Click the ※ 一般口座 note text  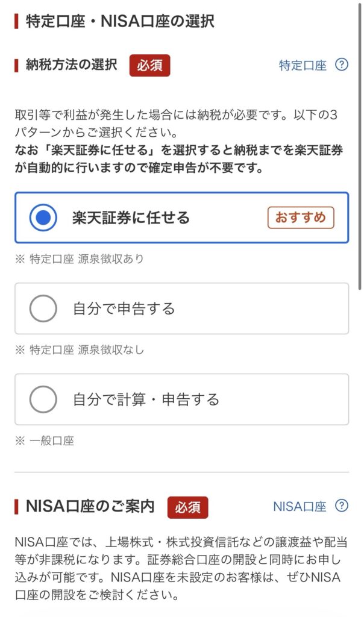tap(45, 441)
